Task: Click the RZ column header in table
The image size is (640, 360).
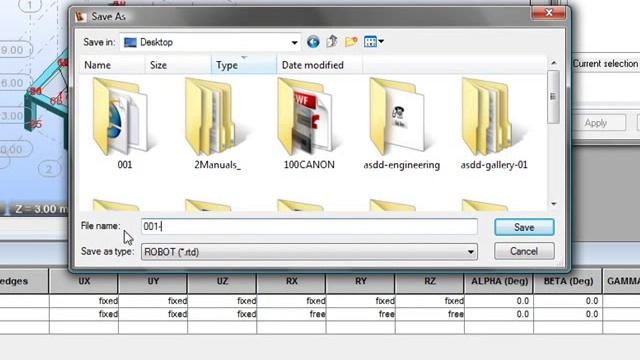Action: [x=430, y=281]
